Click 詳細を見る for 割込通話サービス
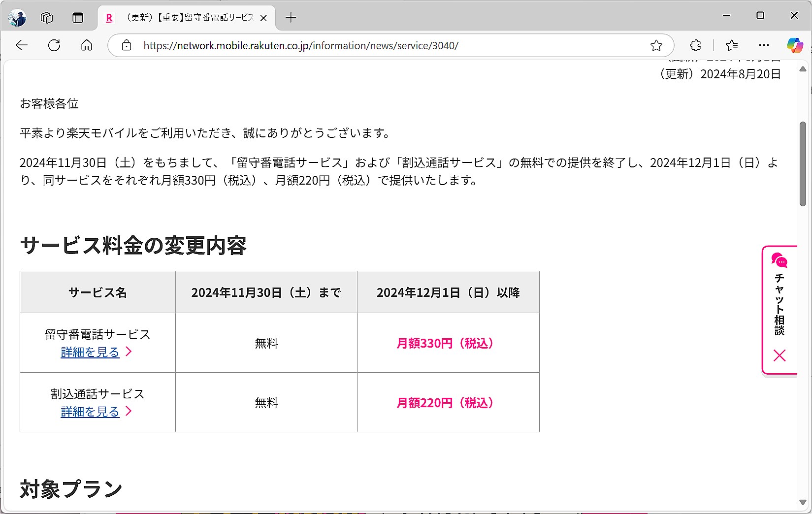 point(89,412)
